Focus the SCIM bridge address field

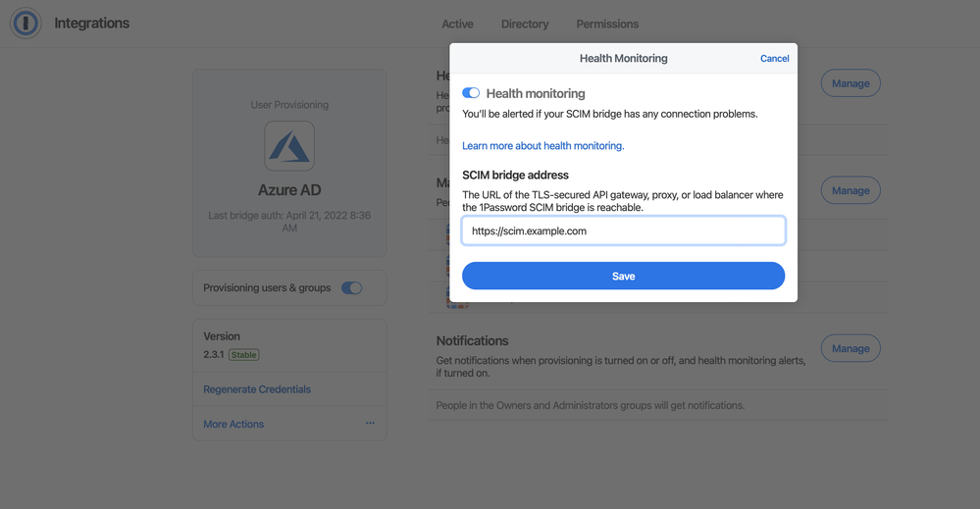pyautogui.click(x=623, y=231)
